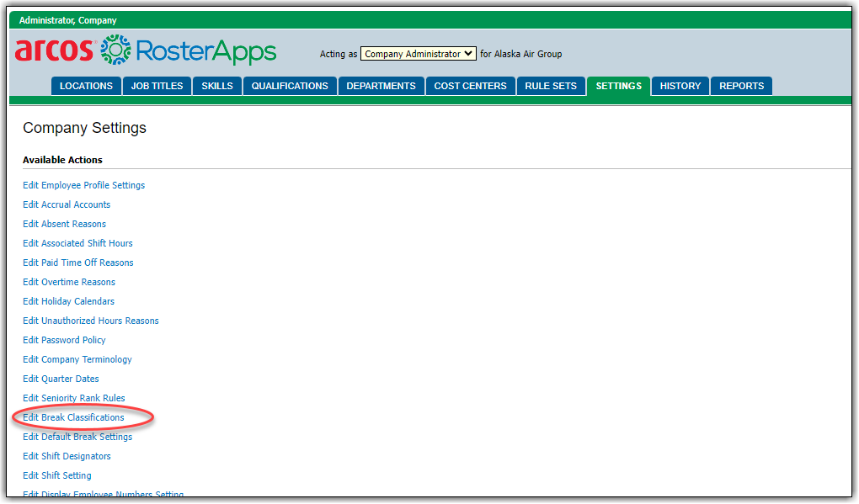Go to the Skills tab
Viewport: 859px width, 504px height.
tap(217, 86)
